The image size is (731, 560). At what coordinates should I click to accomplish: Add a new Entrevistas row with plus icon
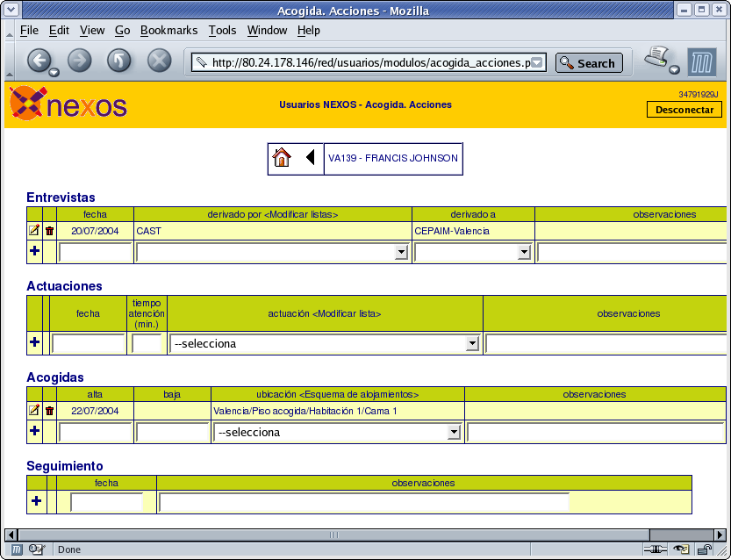tap(34, 251)
